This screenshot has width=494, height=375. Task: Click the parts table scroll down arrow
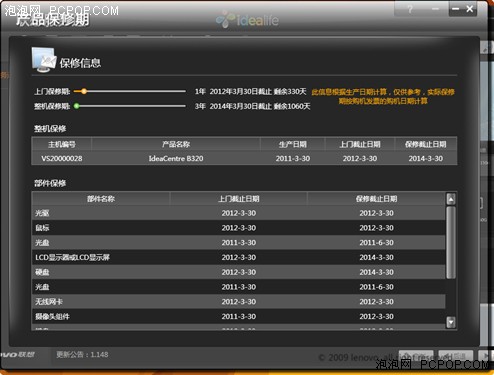(451, 322)
